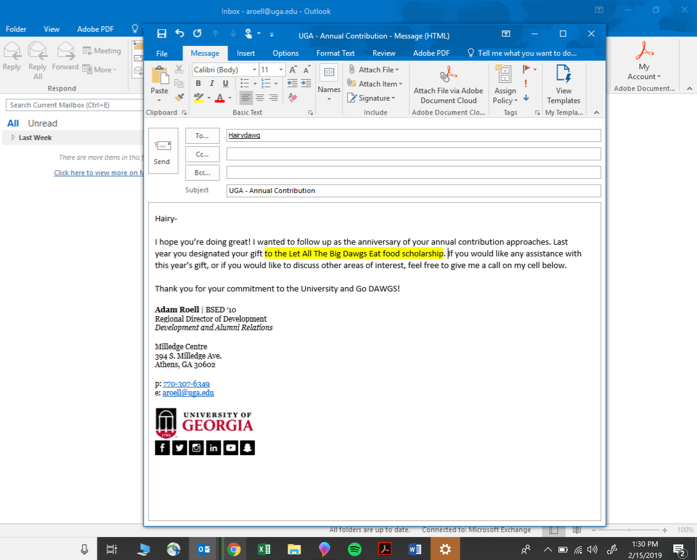Switch to the Format Text tab
This screenshot has height=560, width=697.
pyautogui.click(x=335, y=53)
